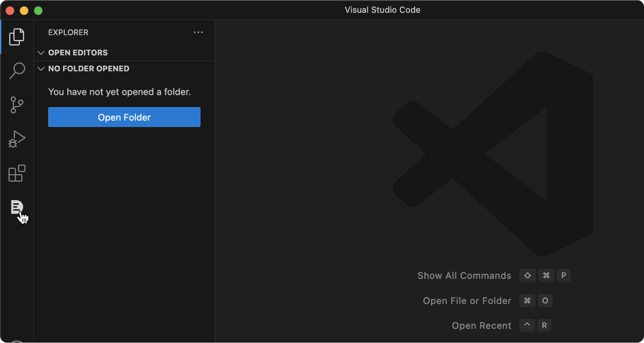Click the Open Folder button
The height and width of the screenshot is (343, 644).
pyautogui.click(x=124, y=117)
